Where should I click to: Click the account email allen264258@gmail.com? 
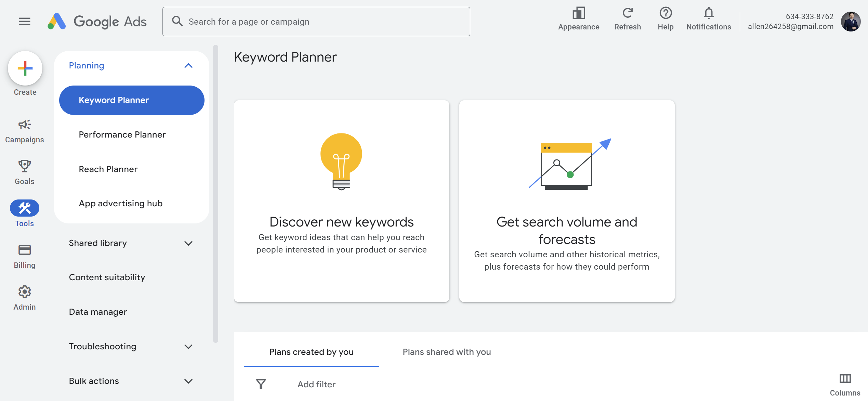coord(790,27)
